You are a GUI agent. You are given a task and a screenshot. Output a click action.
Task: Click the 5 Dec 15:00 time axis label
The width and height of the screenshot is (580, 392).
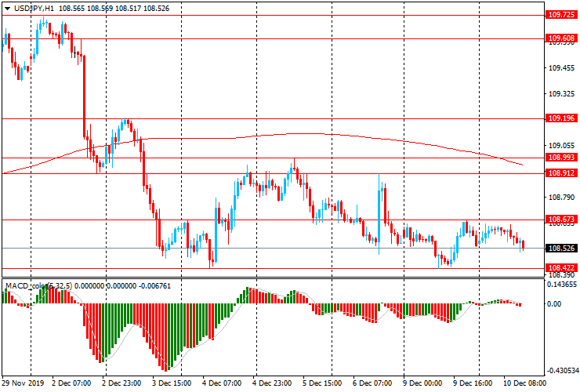(x=322, y=383)
